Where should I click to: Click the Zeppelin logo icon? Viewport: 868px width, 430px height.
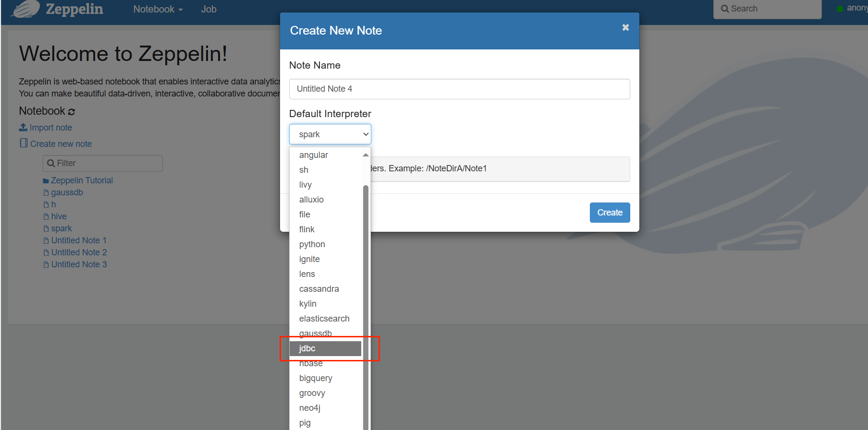(x=26, y=9)
